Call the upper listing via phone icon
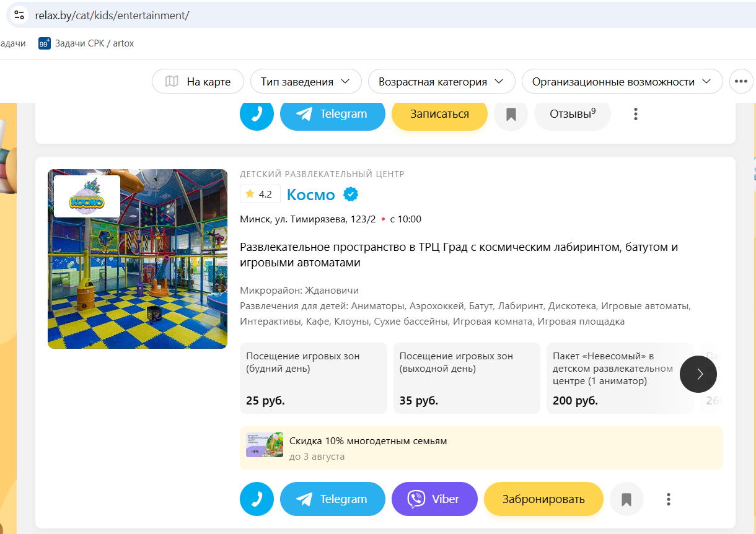Viewport: 756px width, 534px height. click(x=257, y=114)
